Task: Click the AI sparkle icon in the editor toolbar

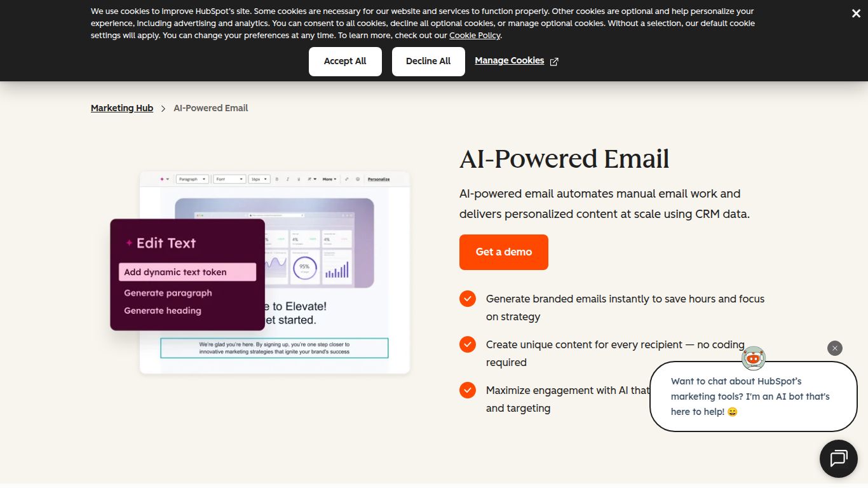Action: coord(161,179)
